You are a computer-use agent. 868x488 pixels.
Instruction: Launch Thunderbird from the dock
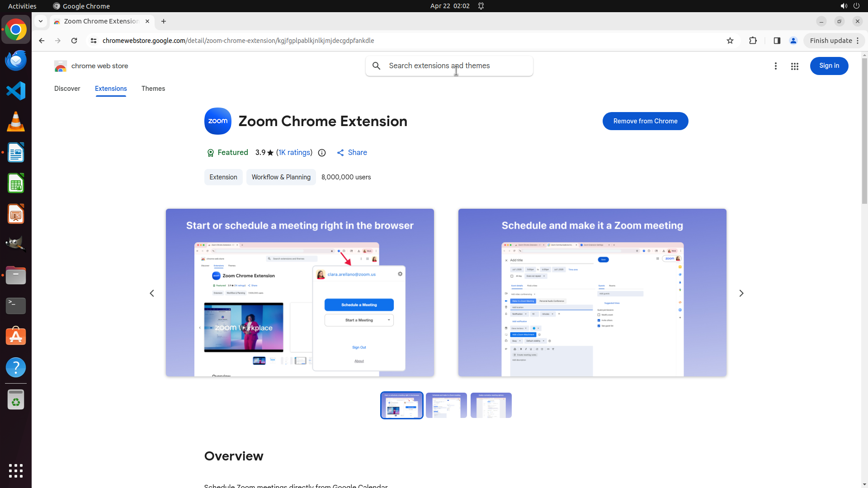point(16,61)
